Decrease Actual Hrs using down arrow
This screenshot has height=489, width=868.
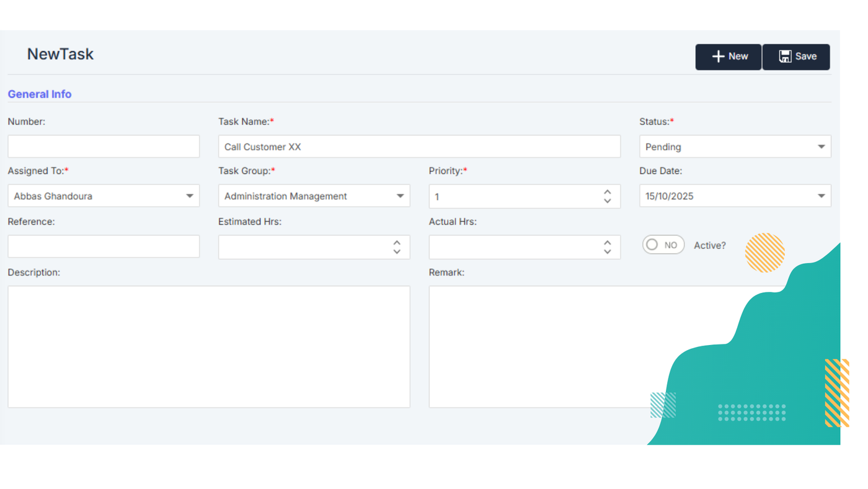pos(607,252)
